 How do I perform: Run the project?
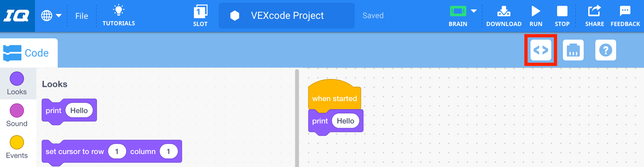tap(536, 16)
